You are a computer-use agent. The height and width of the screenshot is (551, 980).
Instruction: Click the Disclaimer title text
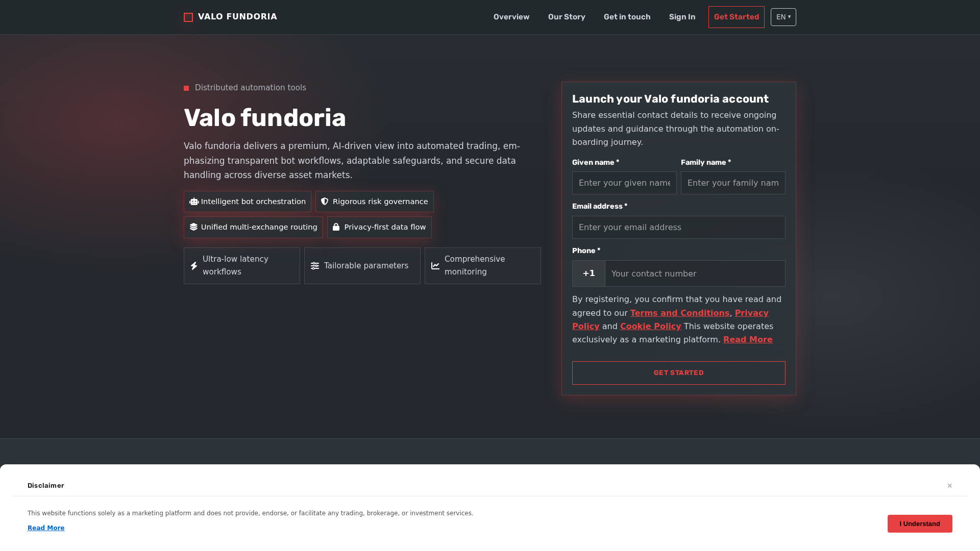point(46,486)
